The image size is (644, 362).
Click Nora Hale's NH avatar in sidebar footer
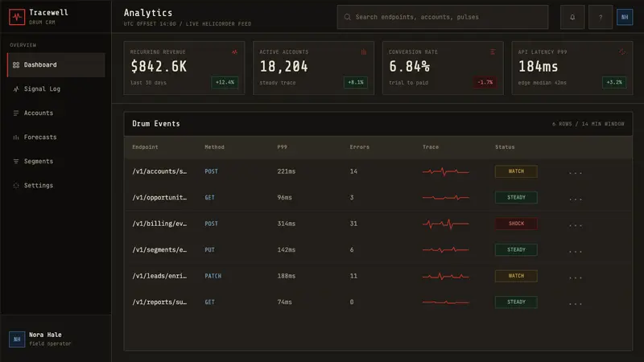pyautogui.click(x=17, y=339)
